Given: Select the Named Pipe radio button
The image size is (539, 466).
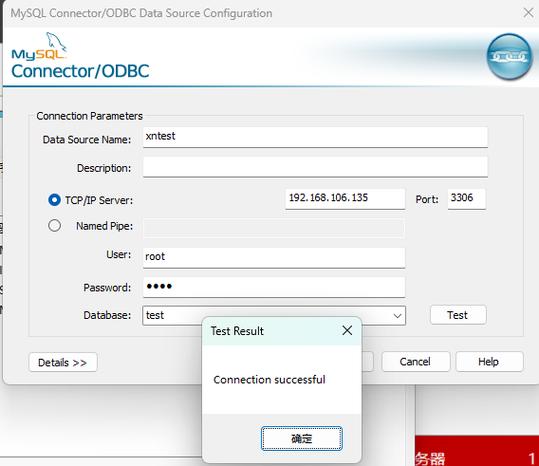Looking at the screenshot, I should pyautogui.click(x=54, y=226).
